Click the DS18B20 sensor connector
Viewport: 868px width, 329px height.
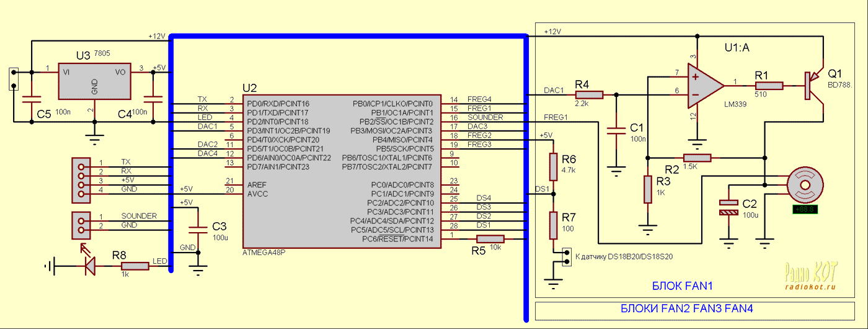565,257
